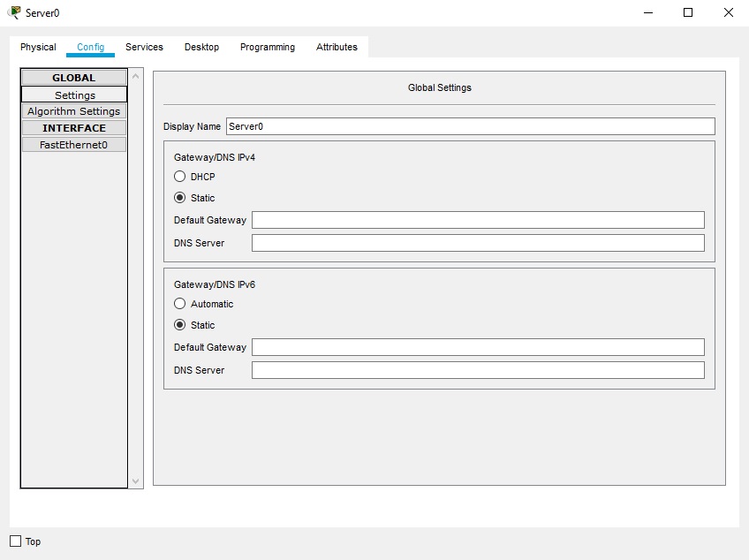Click the IPv6 DNS Server field
Viewport: 749px width, 560px height.
(478, 370)
